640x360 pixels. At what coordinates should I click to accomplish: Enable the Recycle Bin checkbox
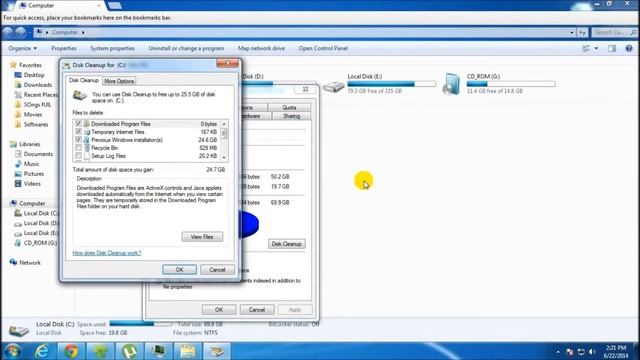pyautogui.click(x=78, y=148)
